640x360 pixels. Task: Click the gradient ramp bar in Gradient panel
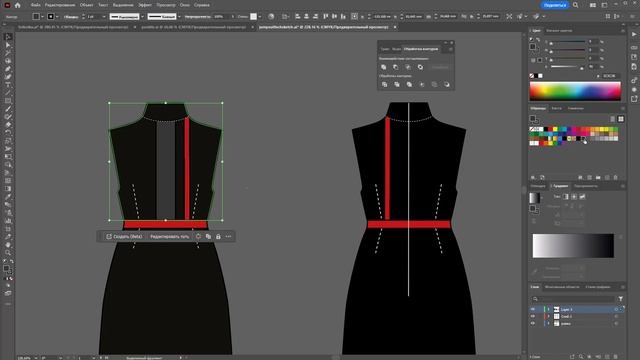coord(573,246)
